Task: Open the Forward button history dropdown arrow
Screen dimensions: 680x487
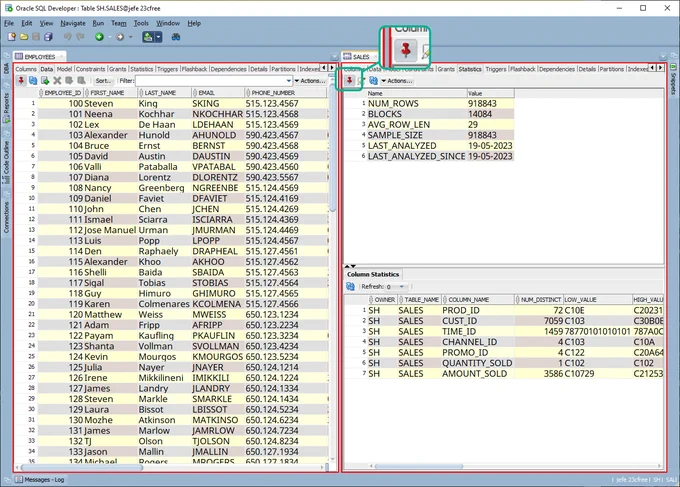Action: pyautogui.click(x=130, y=37)
